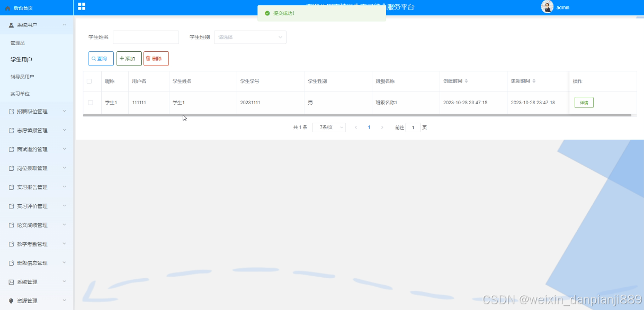644x310 pixels.
Task: Expand the 岗位录取管理 menu chevron
Action: (x=64, y=168)
